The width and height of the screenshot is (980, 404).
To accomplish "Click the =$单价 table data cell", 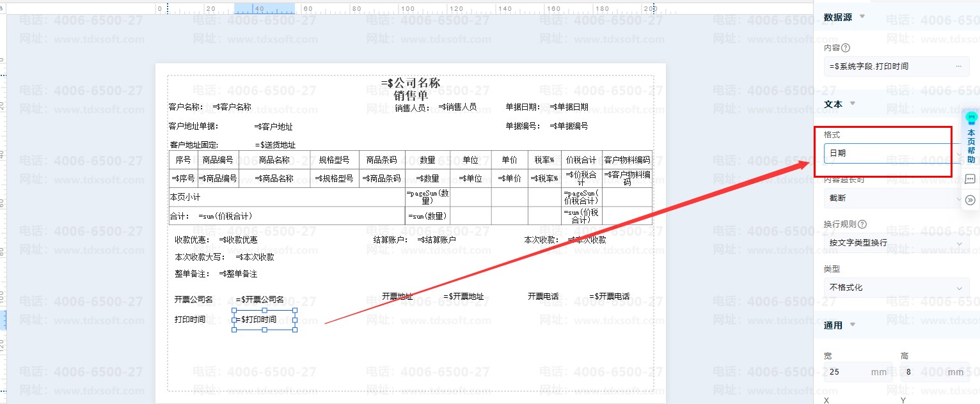I will click(x=509, y=178).
